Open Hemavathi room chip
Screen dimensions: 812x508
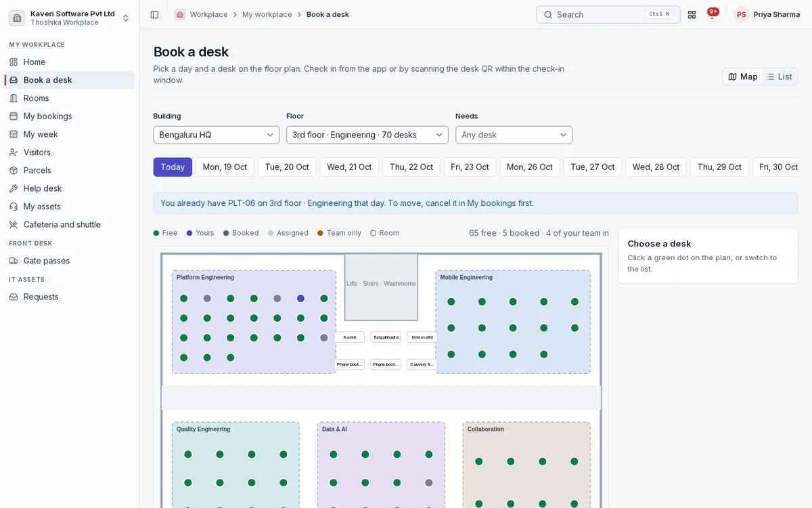tap(422, 337)
